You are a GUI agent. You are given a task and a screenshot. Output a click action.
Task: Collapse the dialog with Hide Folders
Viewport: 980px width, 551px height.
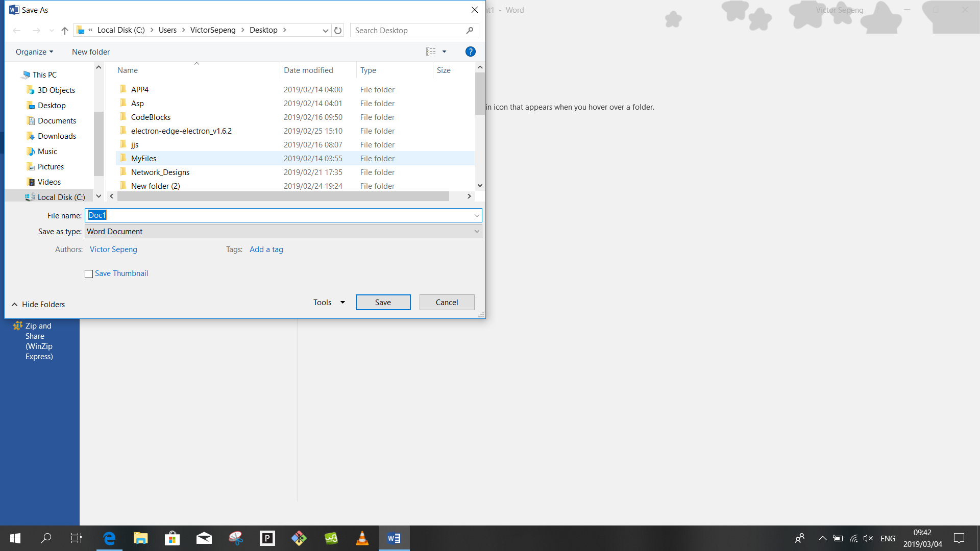tap(38, 305)
